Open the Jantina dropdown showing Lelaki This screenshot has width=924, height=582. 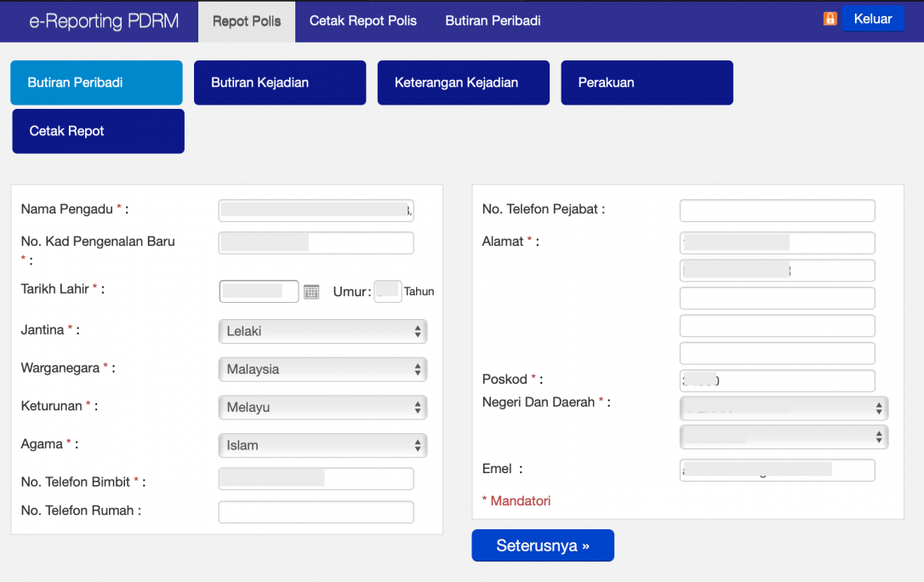click(322, 331)
